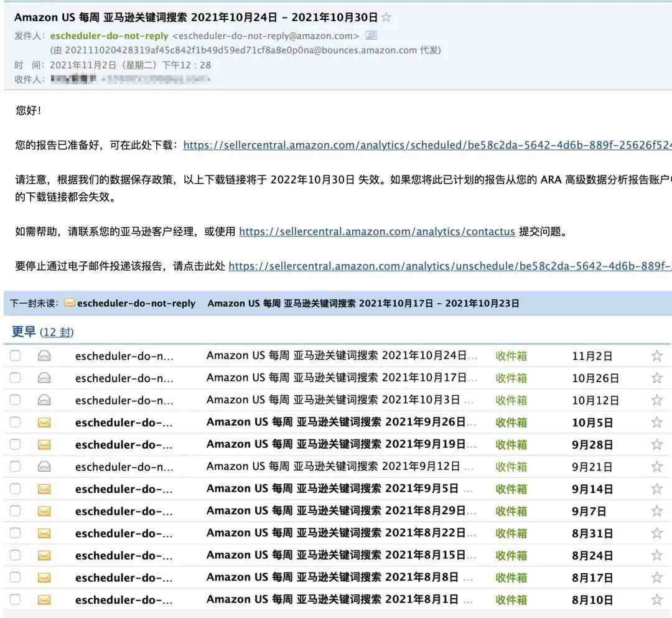Screen dimensions: 672x618
Task: Star the email dated 11月2日
Action: (x=656, y=356)
